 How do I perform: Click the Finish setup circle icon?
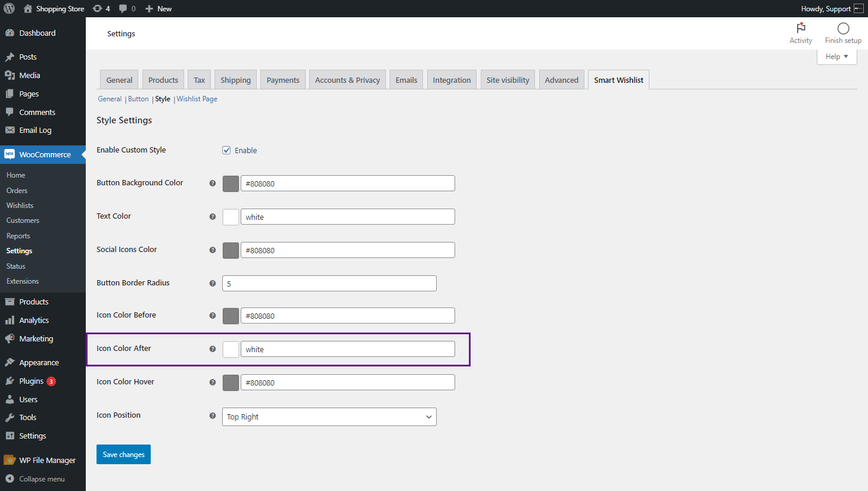843,28
